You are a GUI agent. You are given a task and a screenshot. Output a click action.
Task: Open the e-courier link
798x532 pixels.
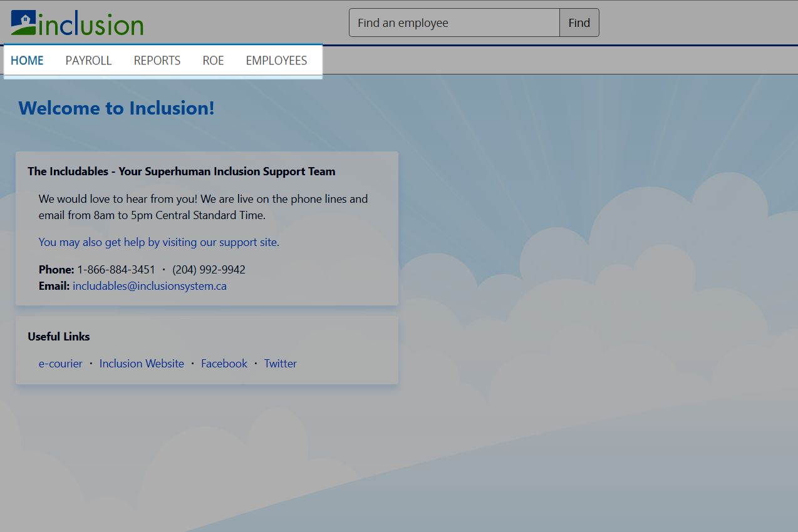click(x=61, y=364)
